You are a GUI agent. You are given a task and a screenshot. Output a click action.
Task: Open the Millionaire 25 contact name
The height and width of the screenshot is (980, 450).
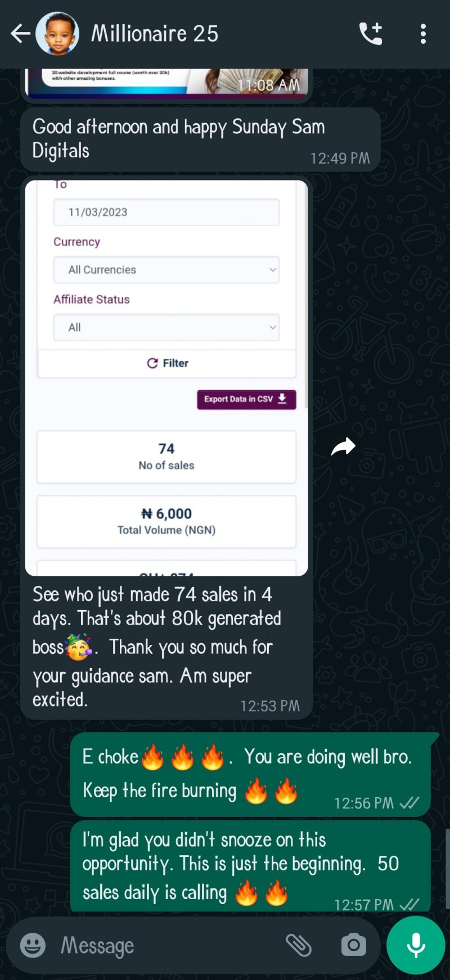coord(155,34)
